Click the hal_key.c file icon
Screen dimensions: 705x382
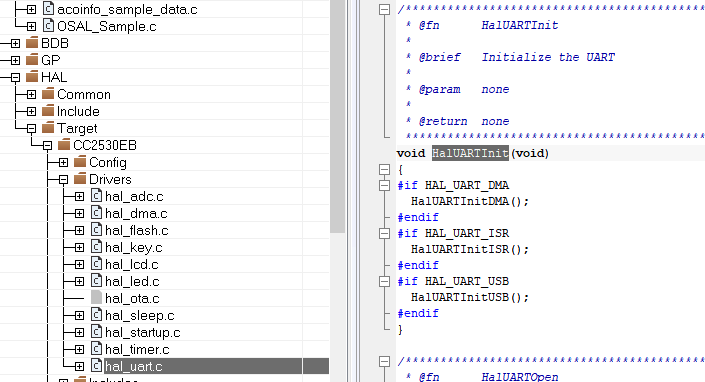point(96,247)
